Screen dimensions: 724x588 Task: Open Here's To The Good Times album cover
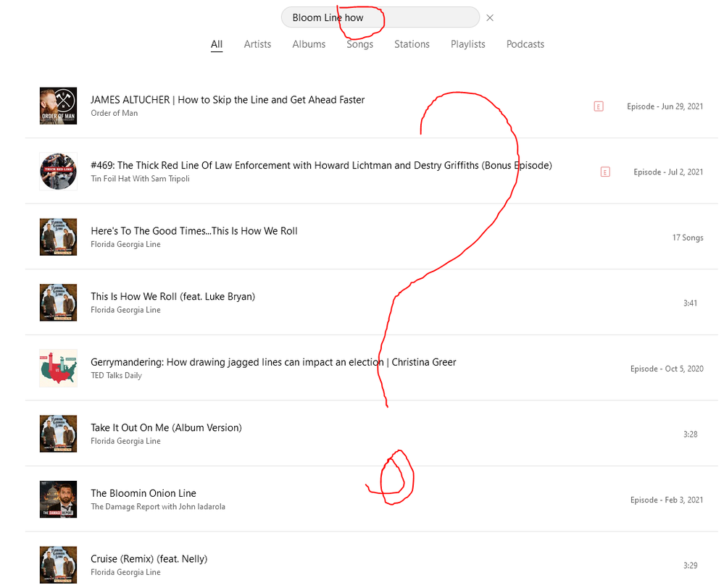58,237
